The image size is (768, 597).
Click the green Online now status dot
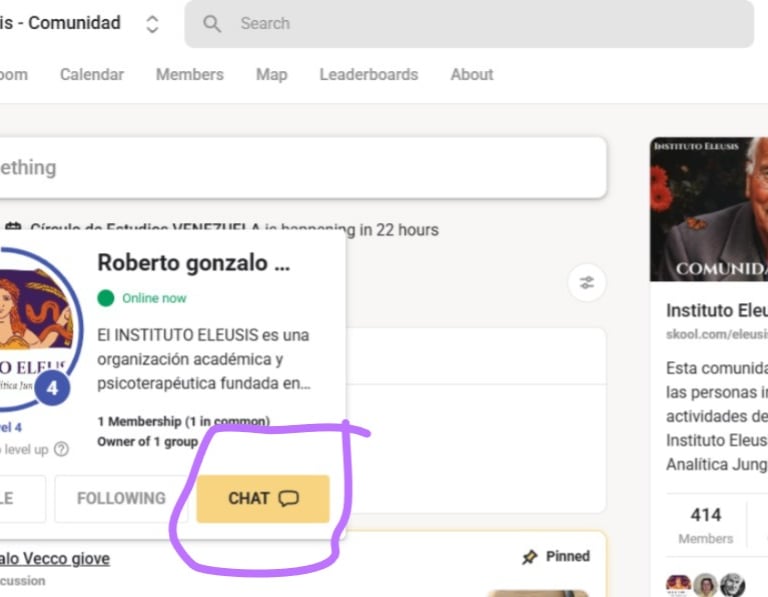pyautogui.click(x=106, y=298)
